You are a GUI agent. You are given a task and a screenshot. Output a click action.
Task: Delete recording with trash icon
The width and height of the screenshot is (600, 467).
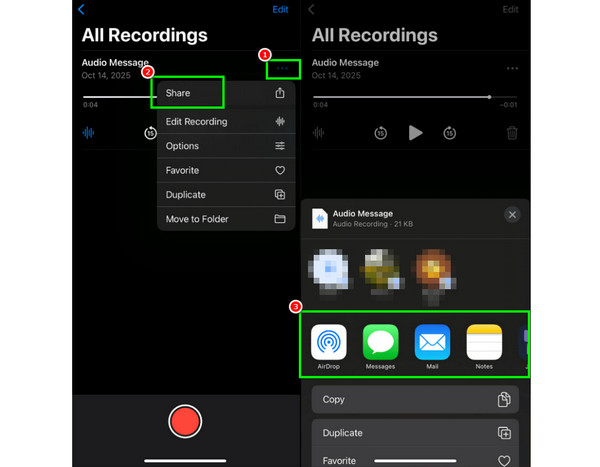(512, 133)
